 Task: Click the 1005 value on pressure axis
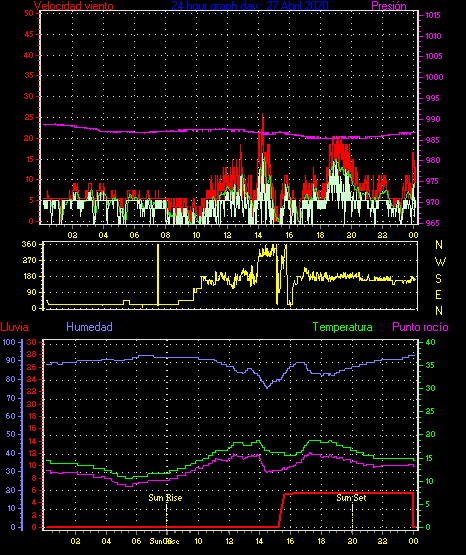coord(433,56)
